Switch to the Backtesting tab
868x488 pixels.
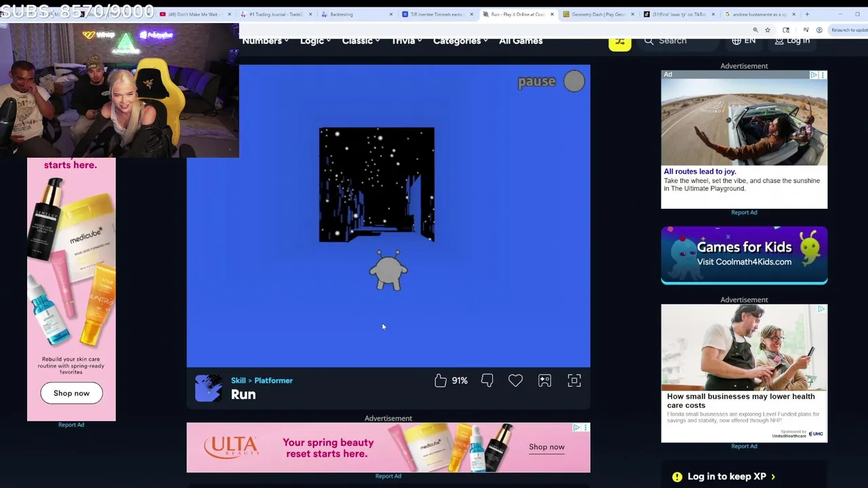pyautogui.click(x=357, y=14)
